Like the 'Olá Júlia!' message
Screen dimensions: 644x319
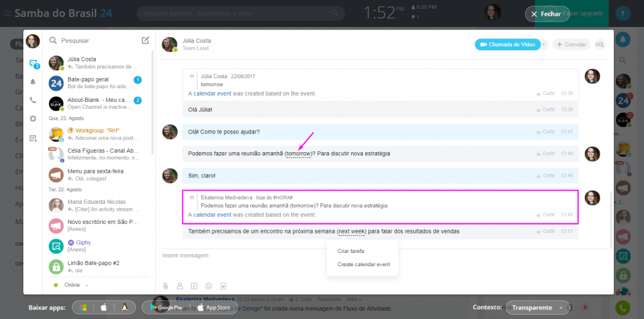pyautogui.click(x=546, y=109)
